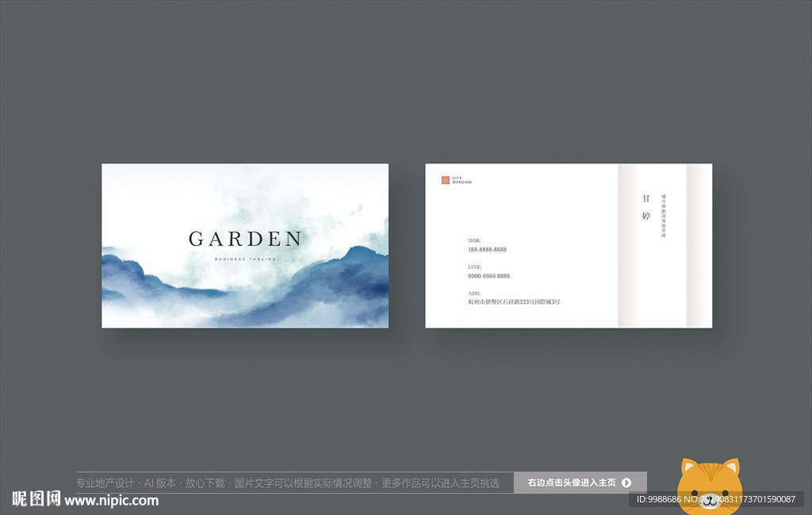
Task: Click the LINE. label on card
Action: [x=475, y=267]
